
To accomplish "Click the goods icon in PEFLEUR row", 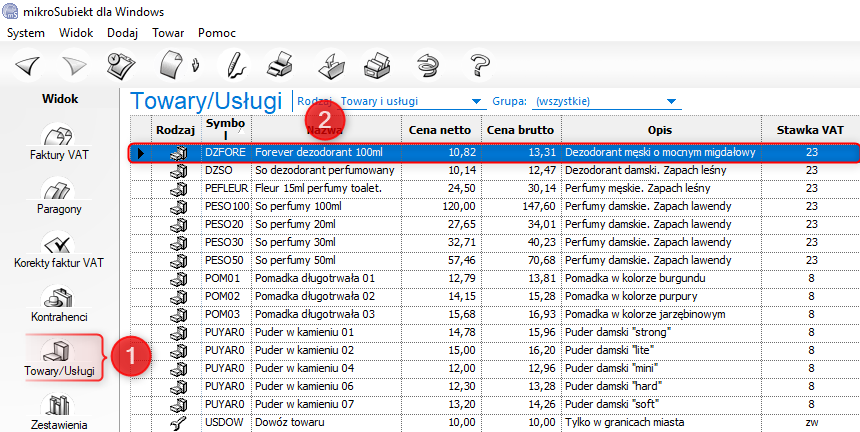I will 178,189.
